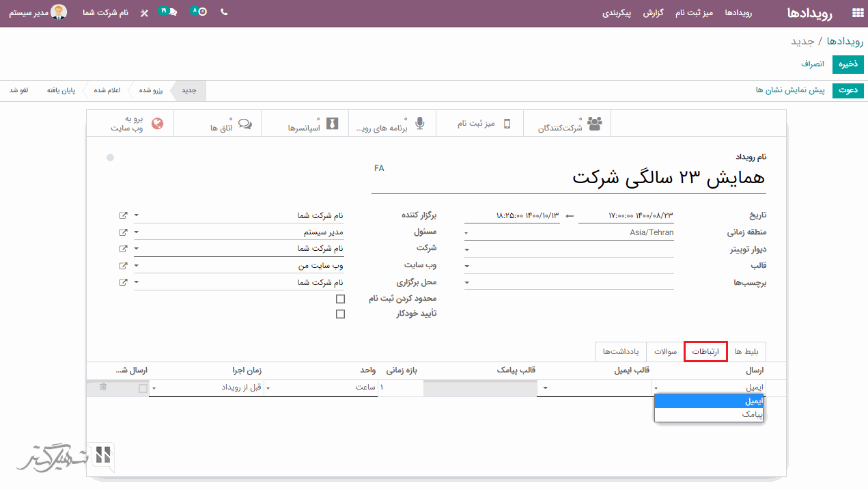Click the 'انصراف' discard link
Image resolution: width=868 pixels, height=490 pixels.
tap(813, 64)
